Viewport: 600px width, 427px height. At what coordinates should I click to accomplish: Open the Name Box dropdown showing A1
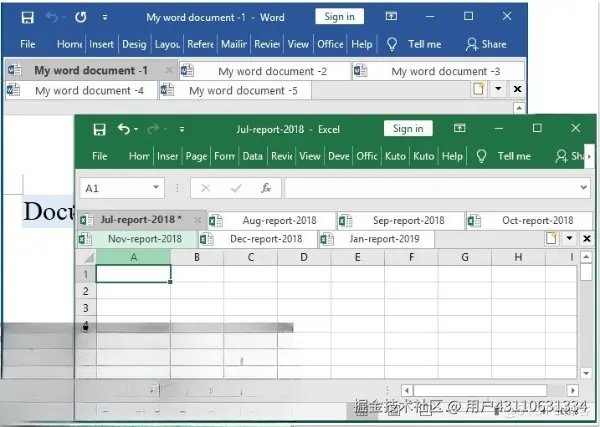tap(156, 187)
